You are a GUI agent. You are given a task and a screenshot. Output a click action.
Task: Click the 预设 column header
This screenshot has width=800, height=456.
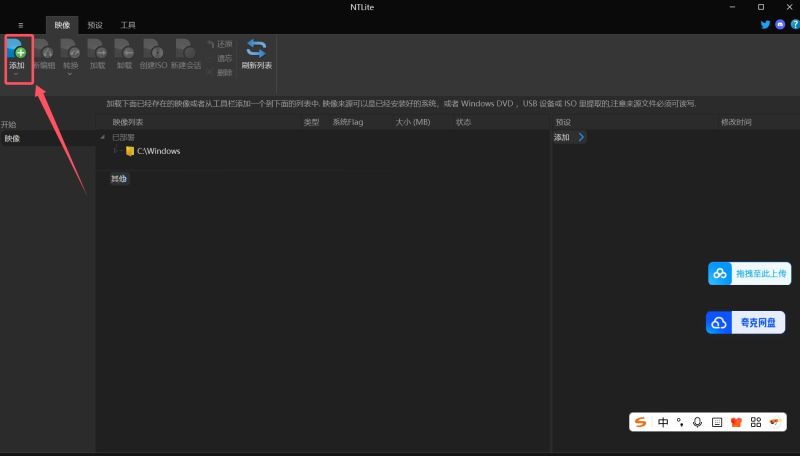pyautogui.click(x=563, y=122)
